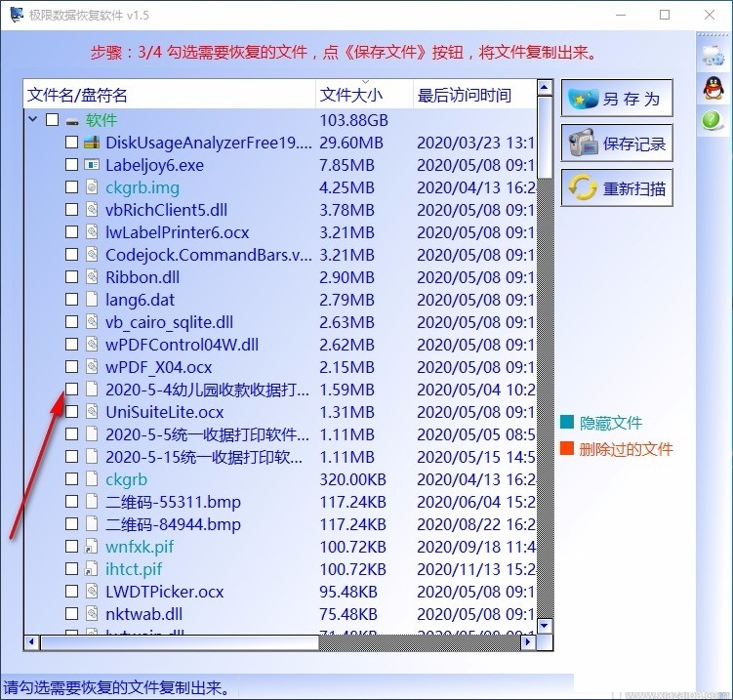Viewport: 733px width, 700px height.
Task: Minimize the 极限数据恢复软件 window
Action: (x=621, y=15)
